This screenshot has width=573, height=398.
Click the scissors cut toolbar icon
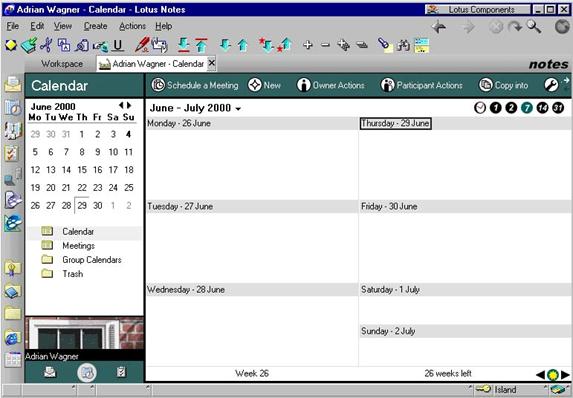[46, 45]
